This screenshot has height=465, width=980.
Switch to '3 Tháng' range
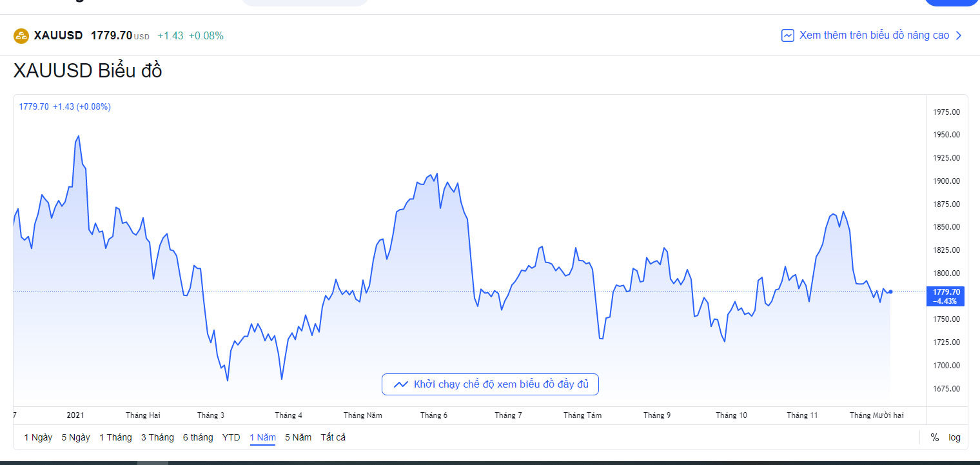[157, 437]
